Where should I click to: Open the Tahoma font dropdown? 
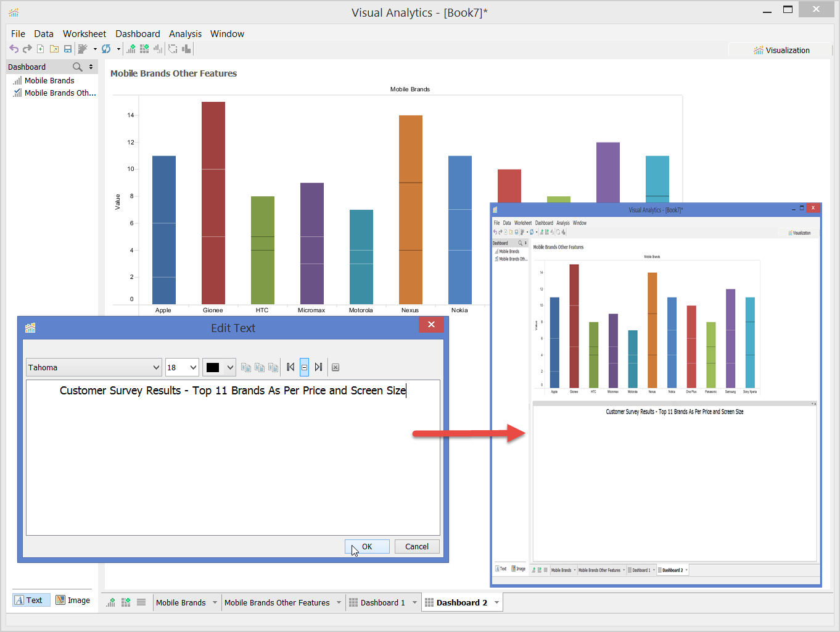pyautogui.click(x=94, y=367)
